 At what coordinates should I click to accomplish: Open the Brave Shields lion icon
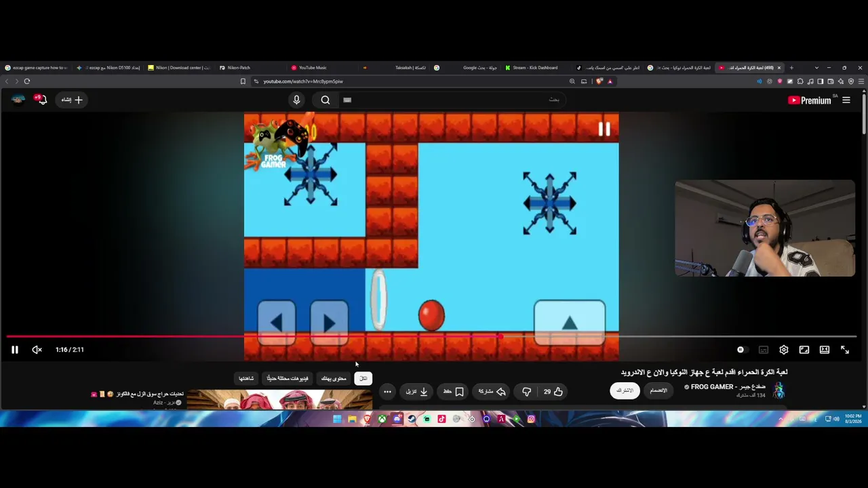(599, 81)
